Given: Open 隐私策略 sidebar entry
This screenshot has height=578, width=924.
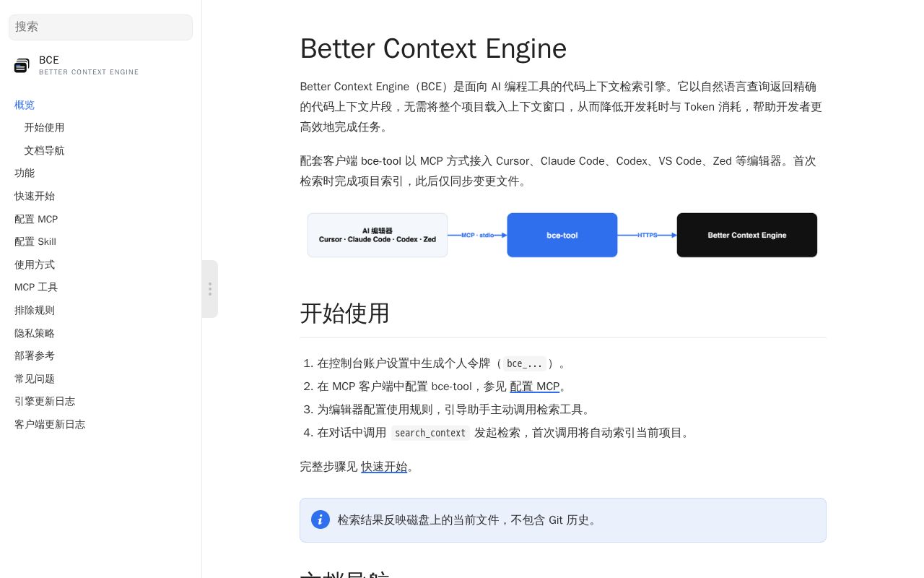Looking at the screenshot, I should pos(35,333).
